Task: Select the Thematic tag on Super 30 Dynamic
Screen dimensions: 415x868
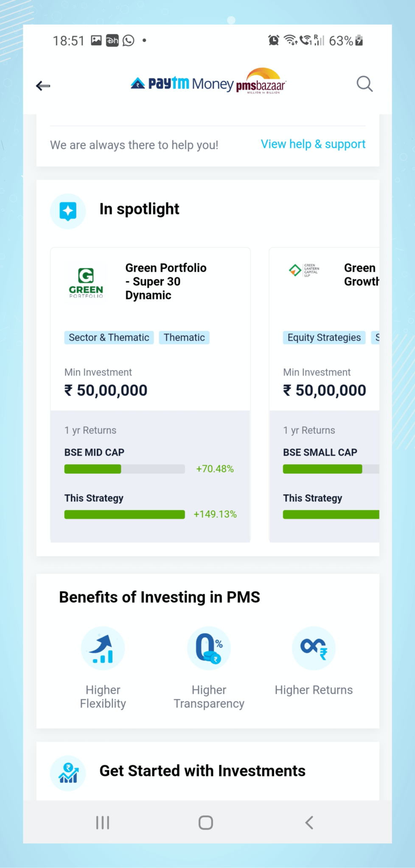Action: 184,337
